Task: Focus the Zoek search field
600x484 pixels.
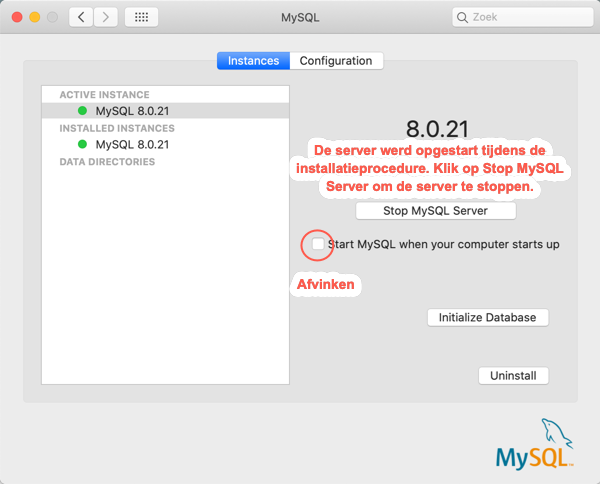Action: [x=523, y=17]
